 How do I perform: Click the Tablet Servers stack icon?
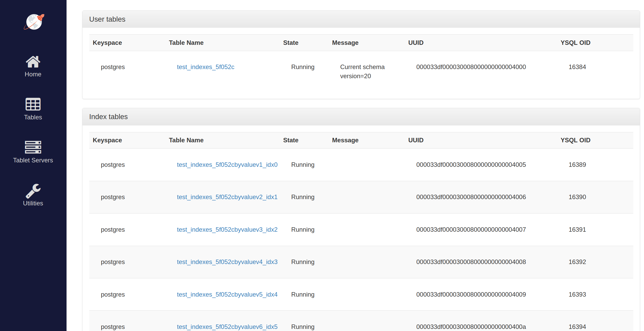click(x=33, y=147)
